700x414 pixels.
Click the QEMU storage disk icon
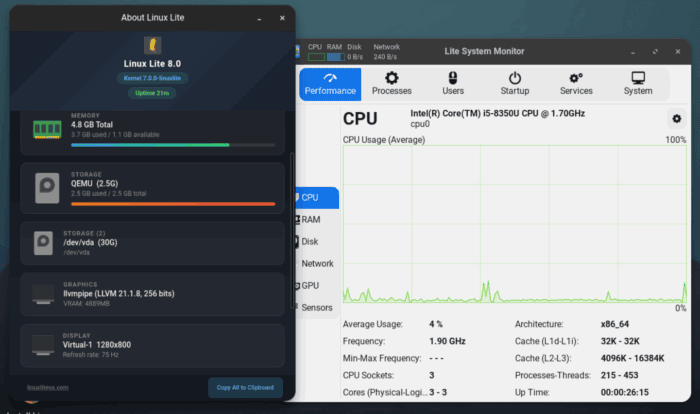(x=47, y=188)
